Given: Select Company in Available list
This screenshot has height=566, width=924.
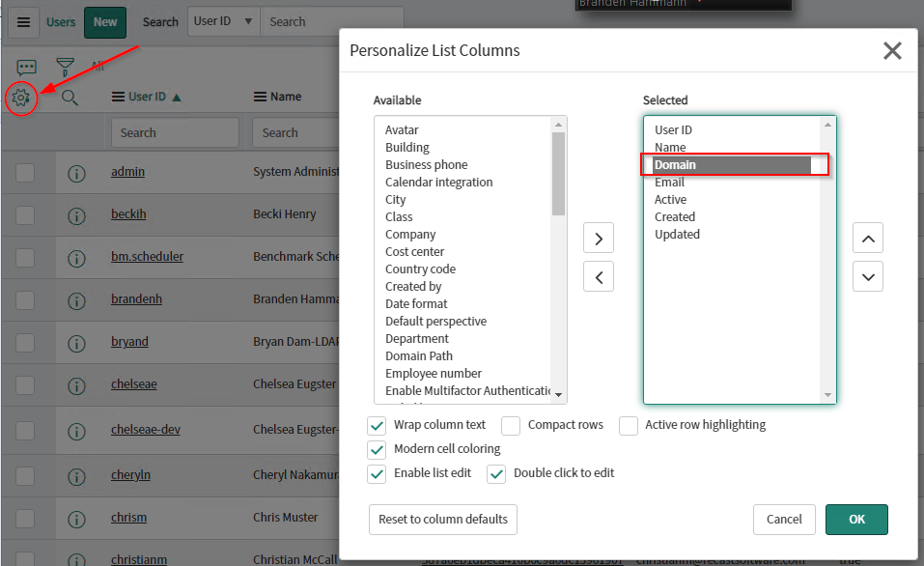Looking at the screenshot, I should [x=410, y=235].
